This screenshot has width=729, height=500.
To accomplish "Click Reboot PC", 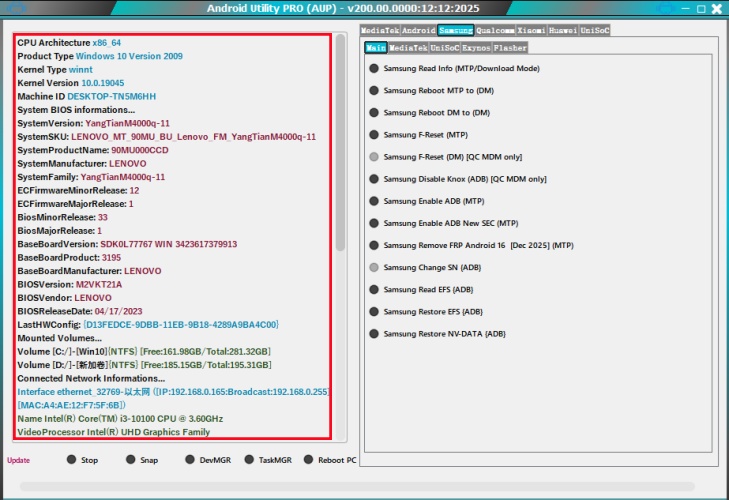I will click(x=330, y=460).
